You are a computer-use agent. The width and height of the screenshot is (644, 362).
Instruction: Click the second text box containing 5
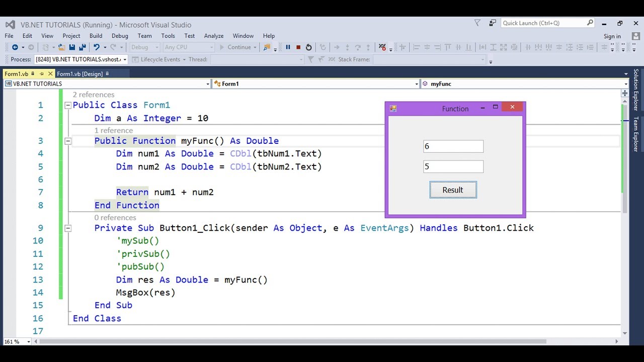point(453,166)
